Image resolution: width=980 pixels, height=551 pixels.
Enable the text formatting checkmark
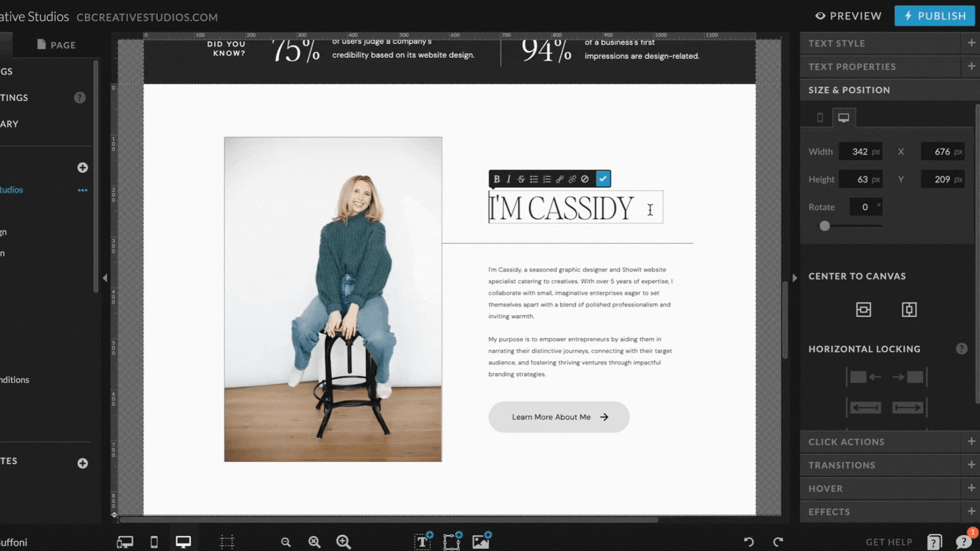pos(603,178)
